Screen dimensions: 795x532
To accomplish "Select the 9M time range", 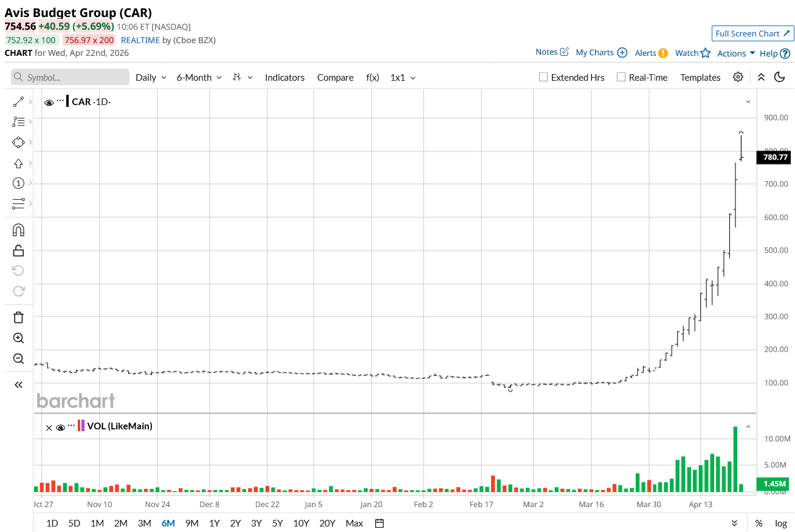I will click(192, 523).
